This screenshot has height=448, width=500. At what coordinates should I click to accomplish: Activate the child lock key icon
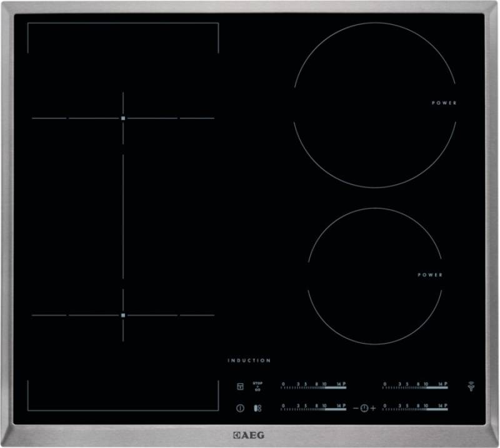click(x=241, y=387)
